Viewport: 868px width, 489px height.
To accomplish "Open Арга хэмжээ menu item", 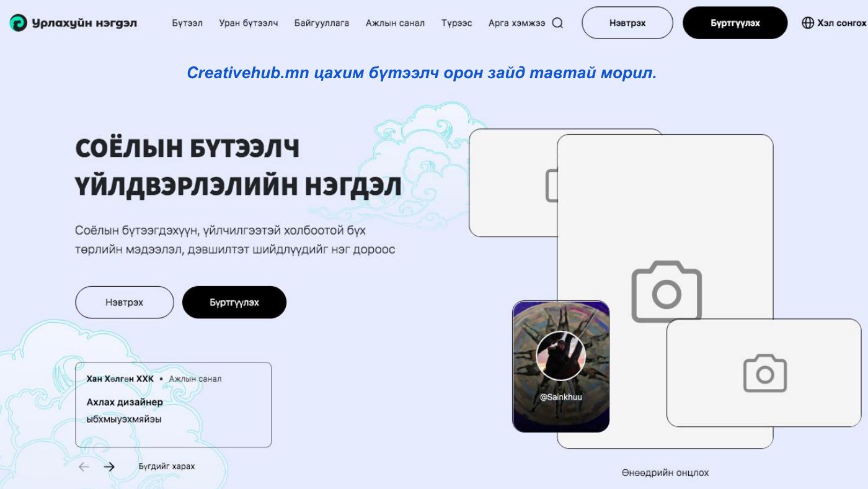I will [x=516, y=23].
